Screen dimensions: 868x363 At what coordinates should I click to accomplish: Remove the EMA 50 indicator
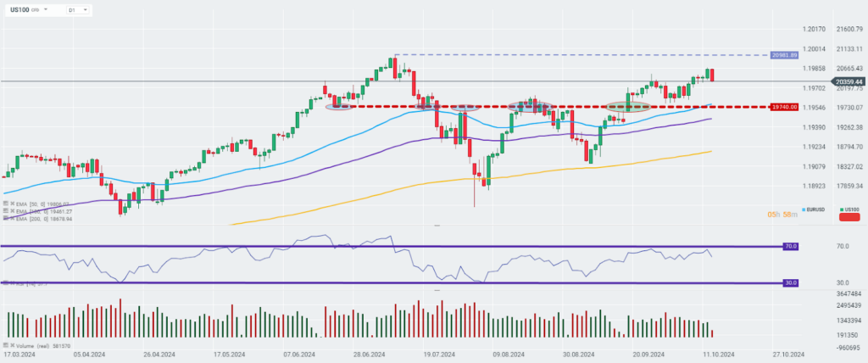pos(12,204)
